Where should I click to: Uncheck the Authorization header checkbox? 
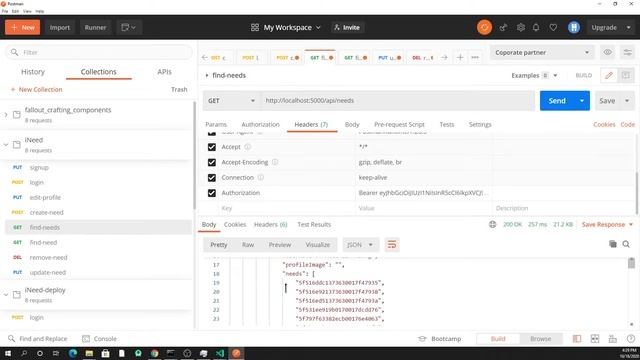pos(211,193)
